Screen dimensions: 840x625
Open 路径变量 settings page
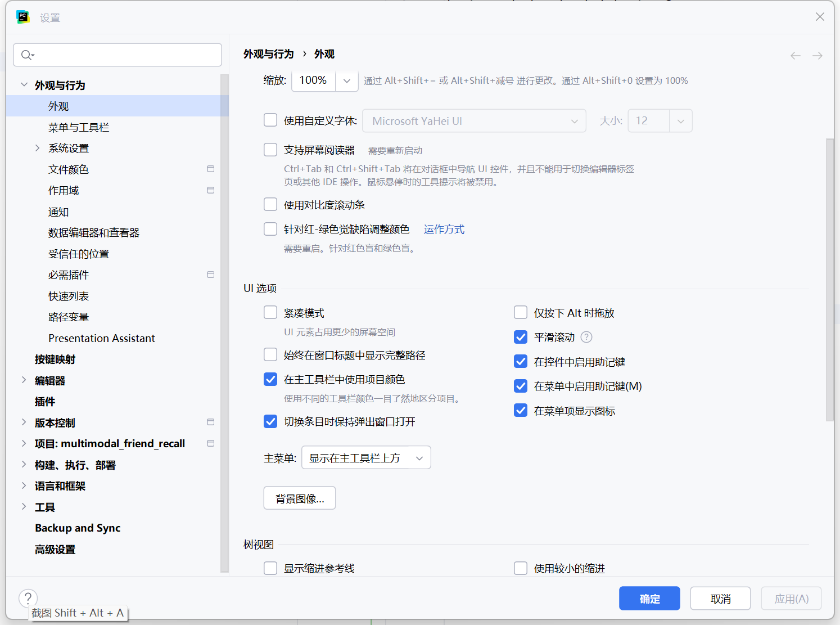[69, 317]
